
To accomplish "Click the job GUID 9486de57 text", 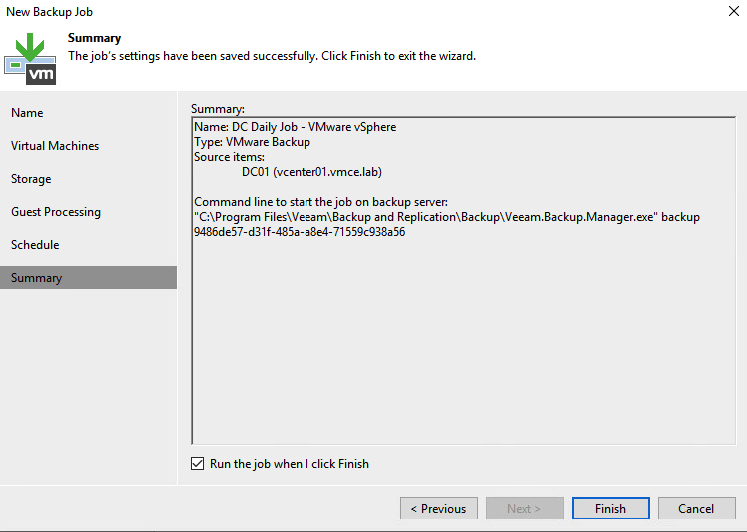I will [x=300, y=232].
